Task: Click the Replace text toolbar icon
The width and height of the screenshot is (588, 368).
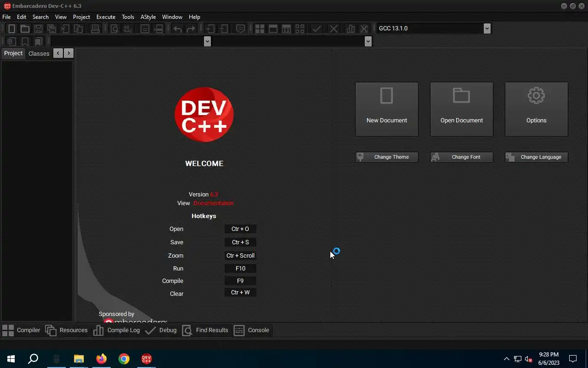Action: coord(128,29)
